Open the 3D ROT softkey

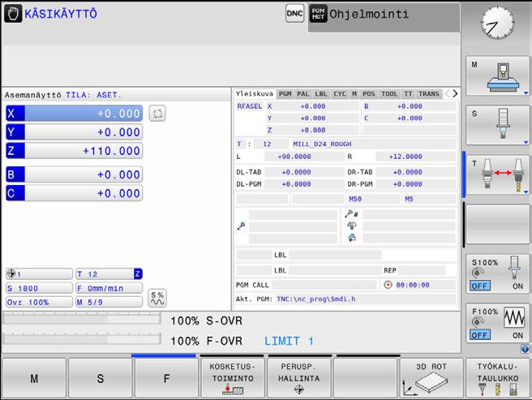tap(431, 378)
